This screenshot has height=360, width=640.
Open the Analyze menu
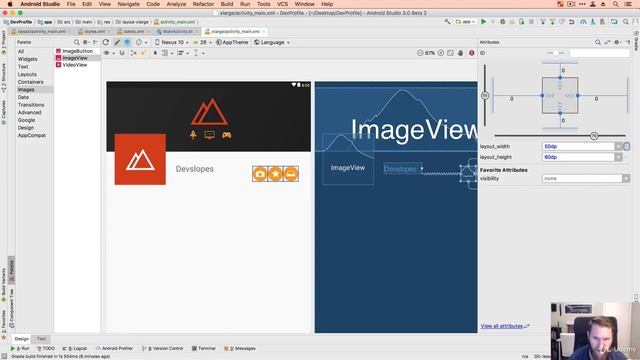coord(176,4)
